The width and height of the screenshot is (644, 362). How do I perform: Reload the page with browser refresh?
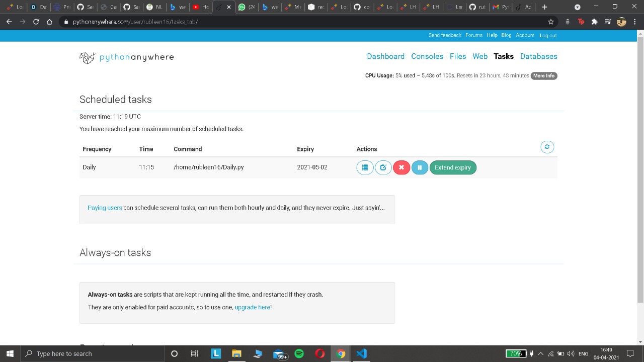pos(36,22)
